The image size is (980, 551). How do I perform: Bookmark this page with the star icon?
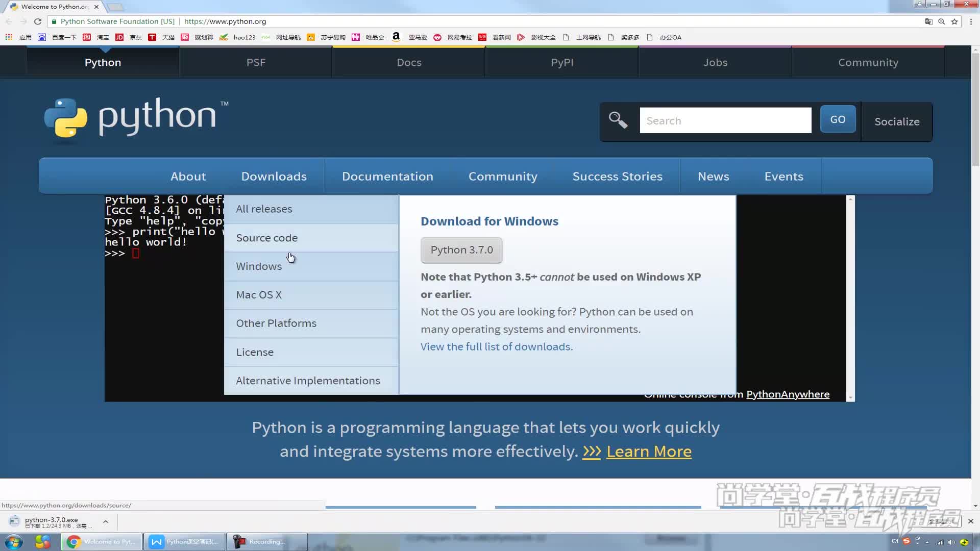click(x=954, y=21)
